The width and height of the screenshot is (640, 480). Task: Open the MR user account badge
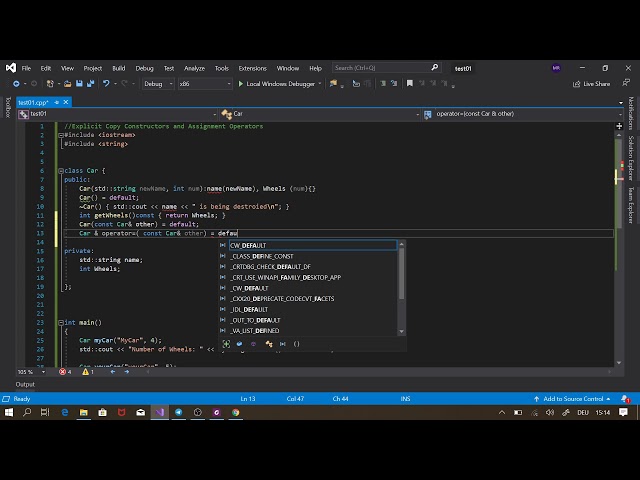tap(556, 68)
